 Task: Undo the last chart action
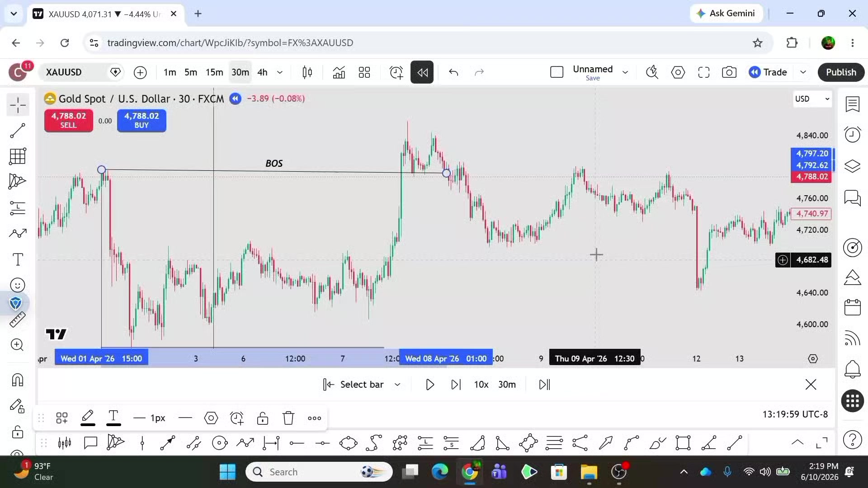pos(453,72)
